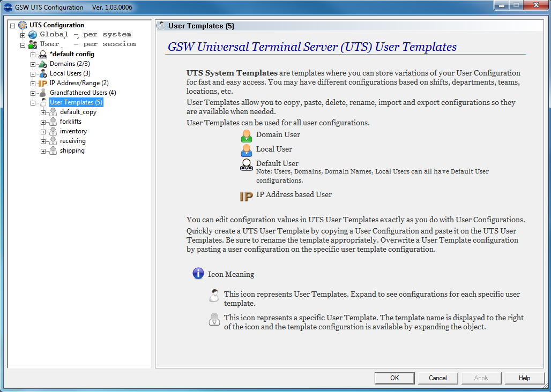This screenshot has height=392, width=551.
Task: Expand the Local Users (3) node
Action: coord(33,74)
